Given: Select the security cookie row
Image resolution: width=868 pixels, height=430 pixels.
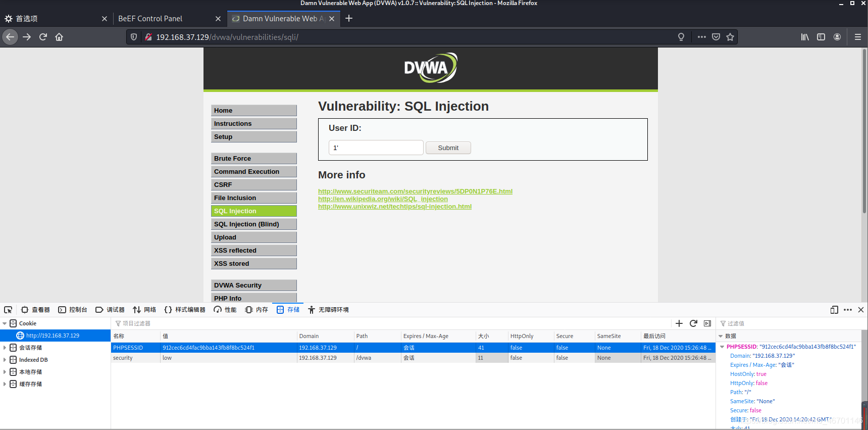Looking at the screenshot, I should (x=413, y=358).
